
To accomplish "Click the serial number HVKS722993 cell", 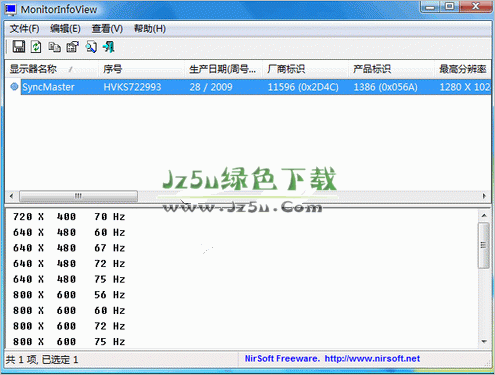I will click(x=132, y=87).
